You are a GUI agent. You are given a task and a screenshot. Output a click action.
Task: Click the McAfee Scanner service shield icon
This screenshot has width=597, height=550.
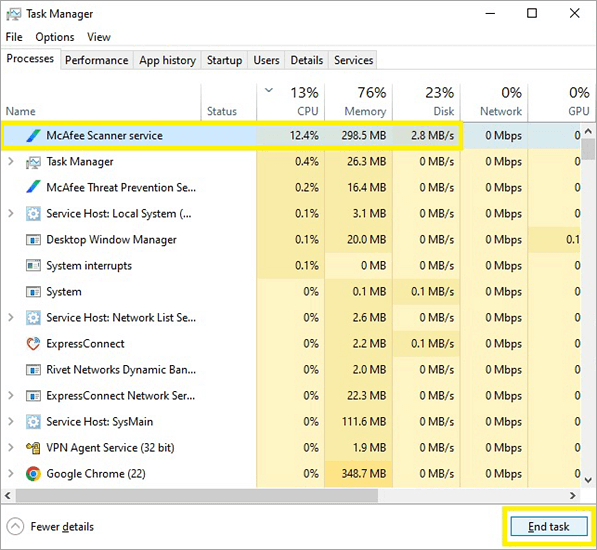pos(33,136)
